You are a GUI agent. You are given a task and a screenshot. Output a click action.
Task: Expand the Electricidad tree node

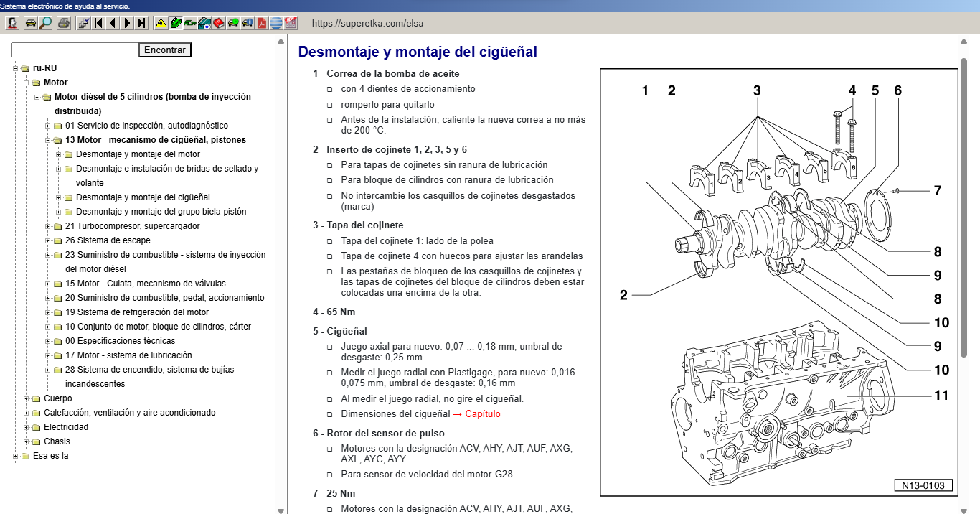click(x=27, y=427)
